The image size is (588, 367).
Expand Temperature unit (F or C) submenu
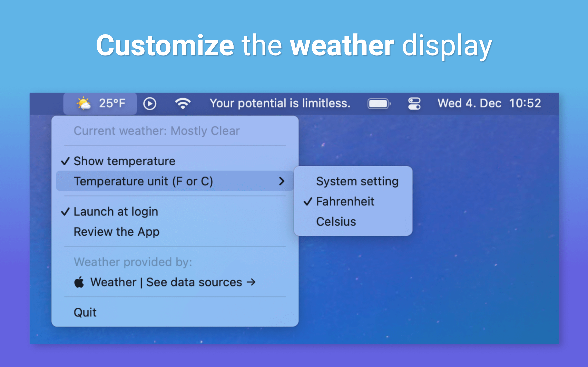pyautogui.click(x=143, y=181)
